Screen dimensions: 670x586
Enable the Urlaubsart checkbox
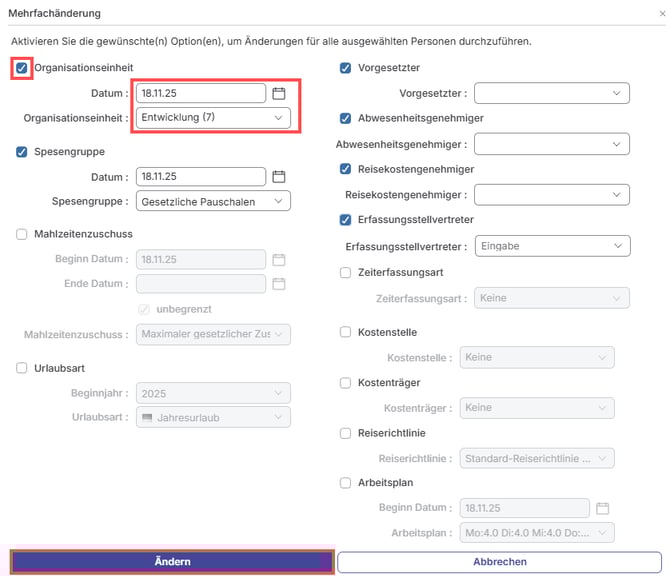[22, 368]
